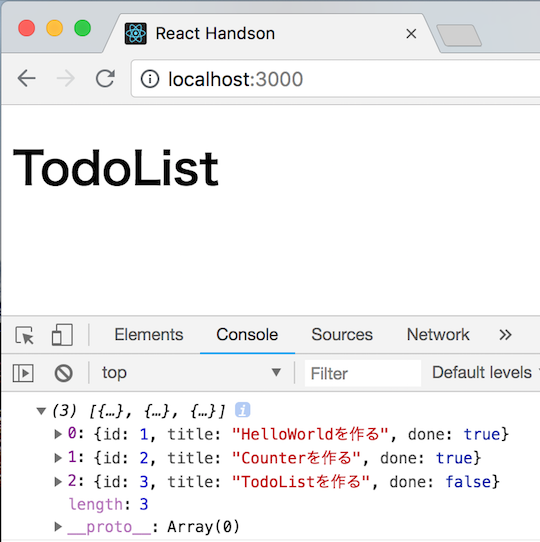Click the "HelloWorldを作る" string value
The image size is (540, 542).
pyautogui.click(x=310, y=434)
